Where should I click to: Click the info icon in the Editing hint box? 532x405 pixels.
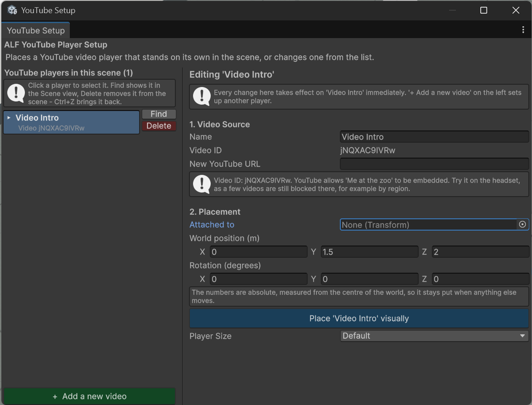[x=202, y=96]
